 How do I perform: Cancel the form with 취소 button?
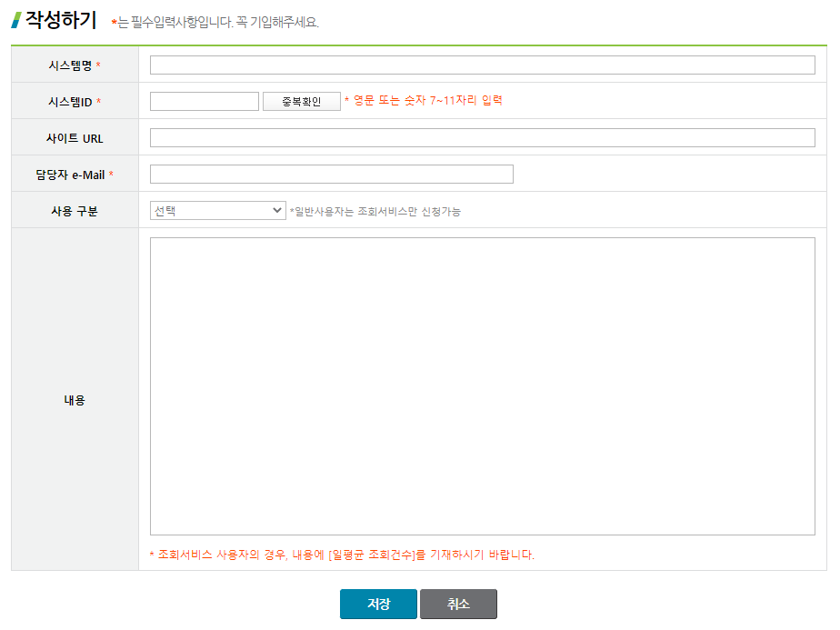458,604
